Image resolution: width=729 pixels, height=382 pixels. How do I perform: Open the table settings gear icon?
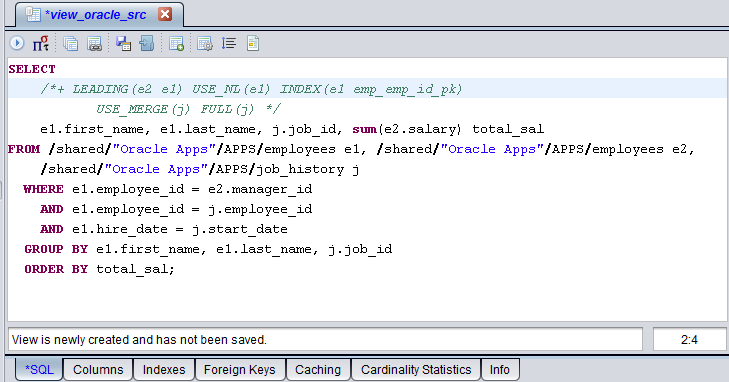pyautogui.click(x=205, y=44)
